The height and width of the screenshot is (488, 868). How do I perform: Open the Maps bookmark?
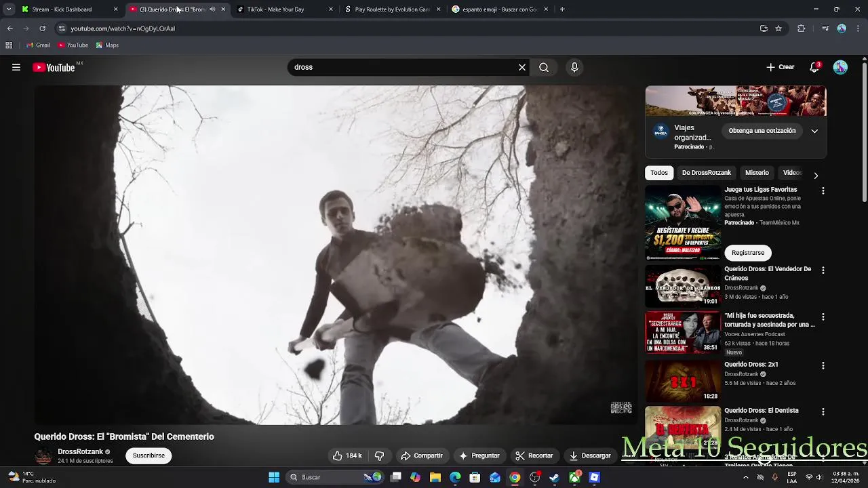coord(107,45)
